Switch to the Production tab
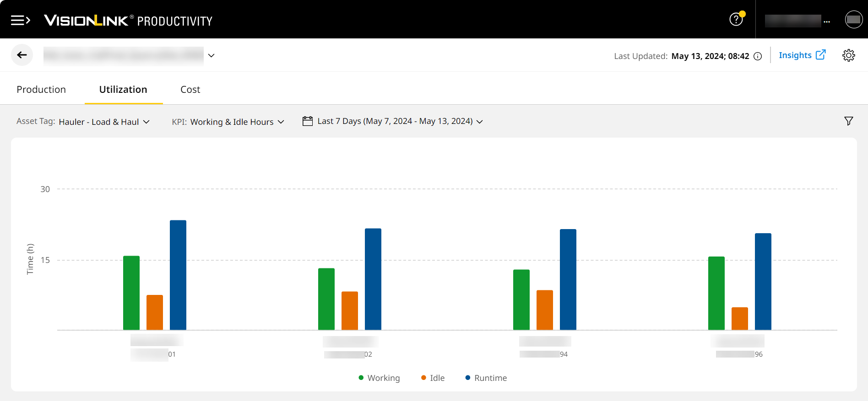Viewport: 868px width, 401px height. tap(41, 90)
